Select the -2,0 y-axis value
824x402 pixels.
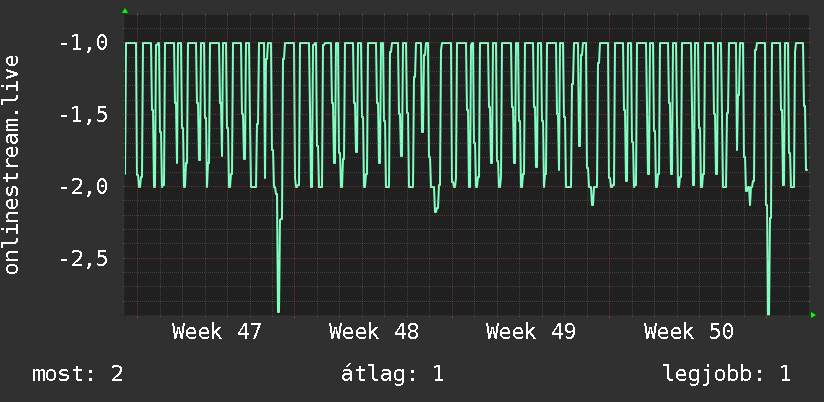(x=84, y=187)
